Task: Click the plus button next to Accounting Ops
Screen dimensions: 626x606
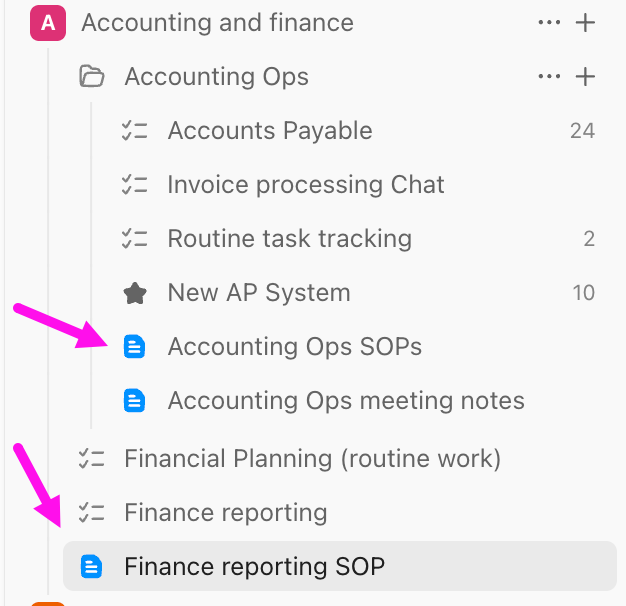Action: [x=586, y=76]
